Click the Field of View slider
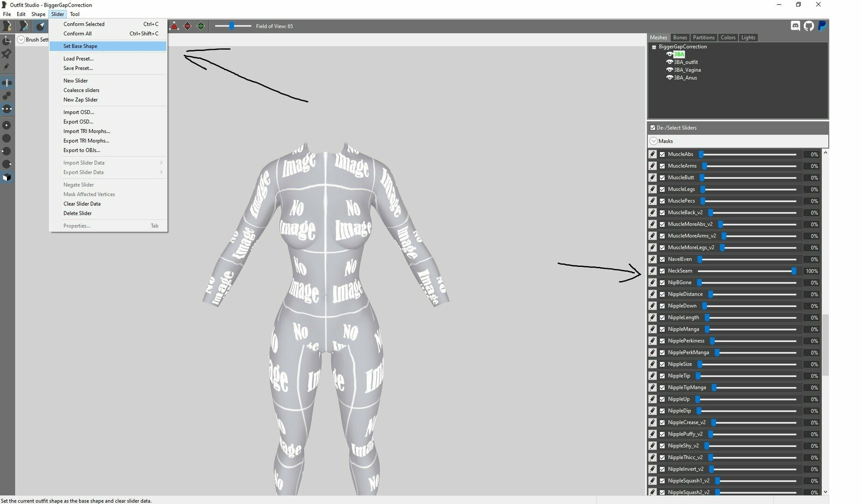This screenshot has height=504, width=862. click(x=233, y=26)
